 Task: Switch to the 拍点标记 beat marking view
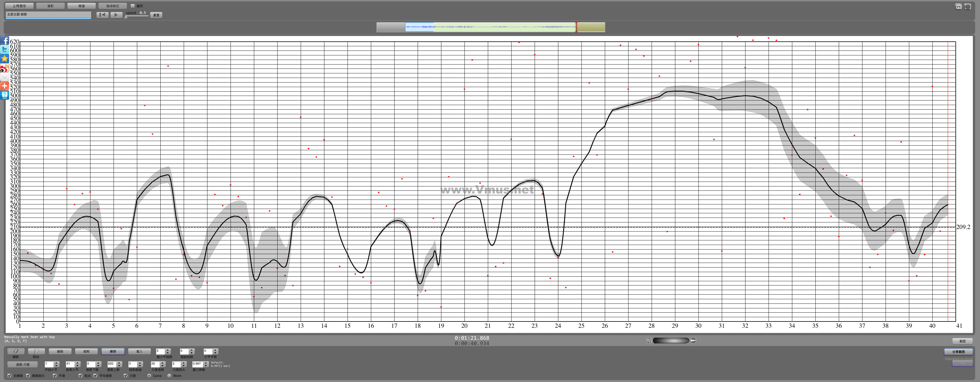point(113,6)
